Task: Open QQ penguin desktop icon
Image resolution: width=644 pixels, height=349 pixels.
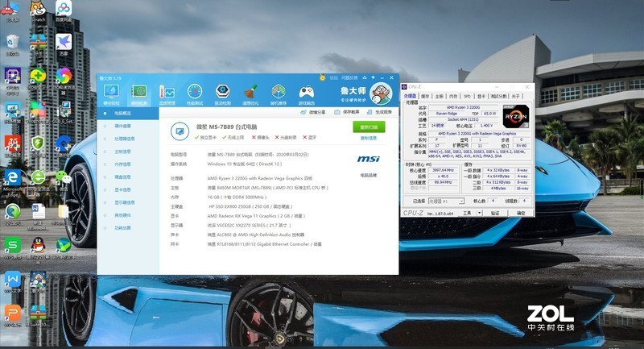Action: [38, 249]
